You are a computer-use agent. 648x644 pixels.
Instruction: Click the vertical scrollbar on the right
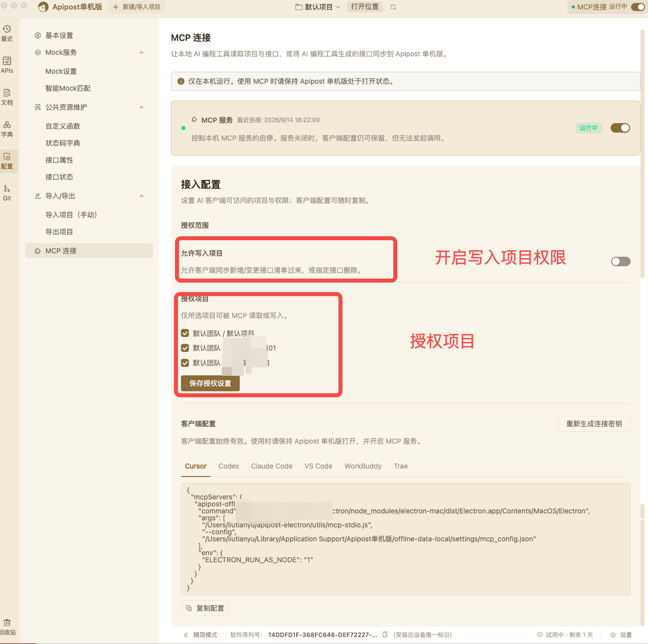pyautogui.click(x=643, y=154)
